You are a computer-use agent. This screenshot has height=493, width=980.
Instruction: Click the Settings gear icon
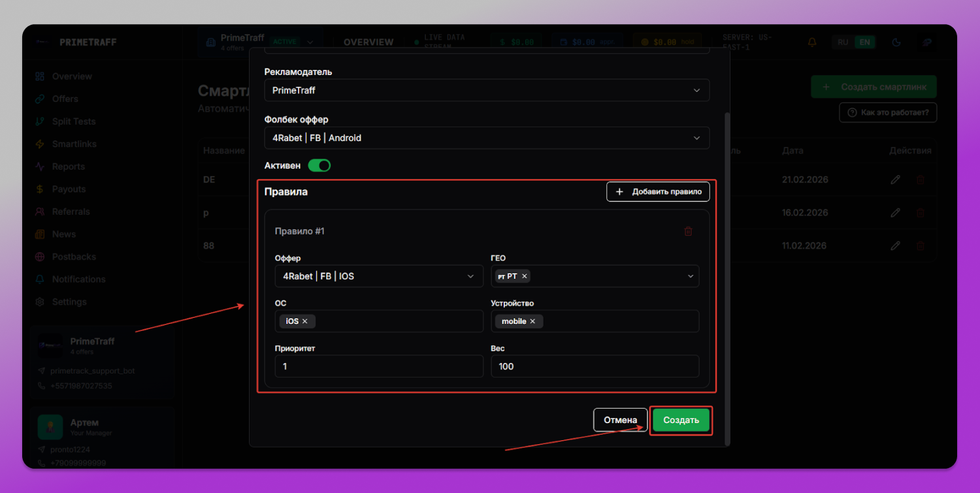click(x=40, y=302)
